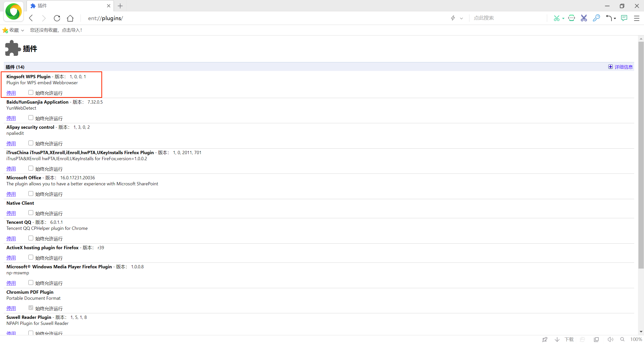Screen dimensions: 644x344
Task: Click the blue scissors extension icon
Action: pos(584,18)
